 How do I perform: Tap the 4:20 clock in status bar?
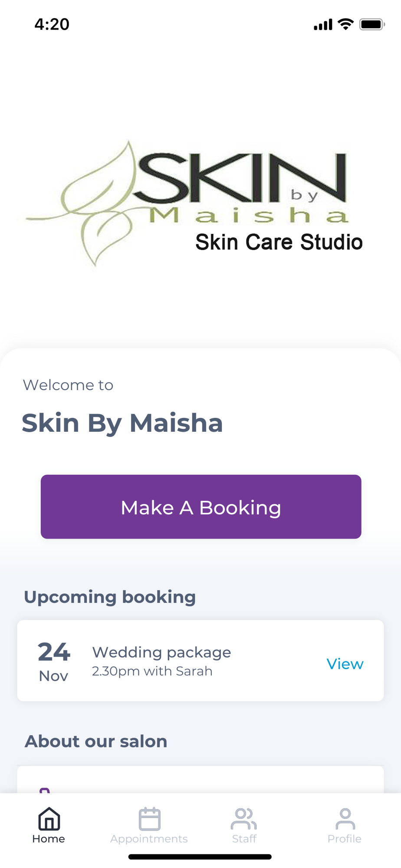click(x=52, y=24)
